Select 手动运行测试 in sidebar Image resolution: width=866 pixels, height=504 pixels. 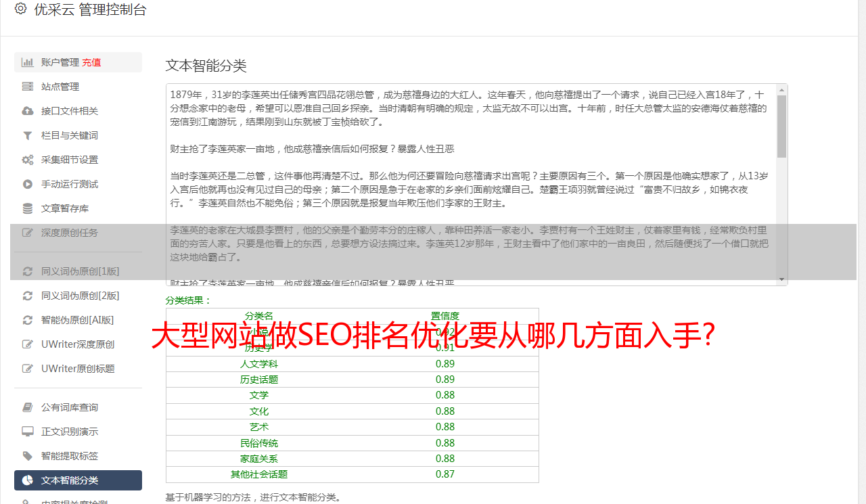pos(70,184)
